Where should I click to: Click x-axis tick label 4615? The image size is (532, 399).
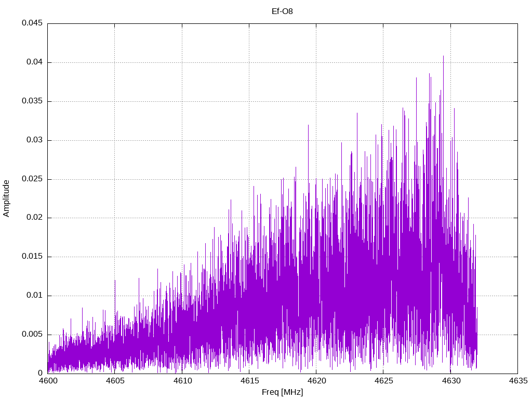[249, 381]
